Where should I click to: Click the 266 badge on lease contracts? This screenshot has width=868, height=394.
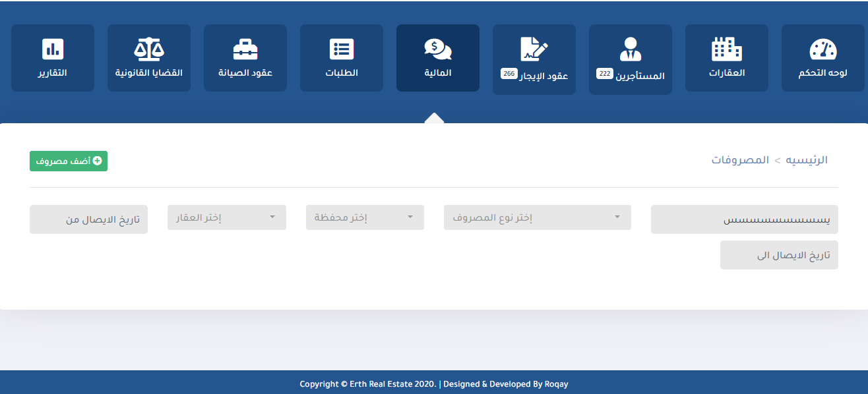pyautogui.click(x=509, y=74)
